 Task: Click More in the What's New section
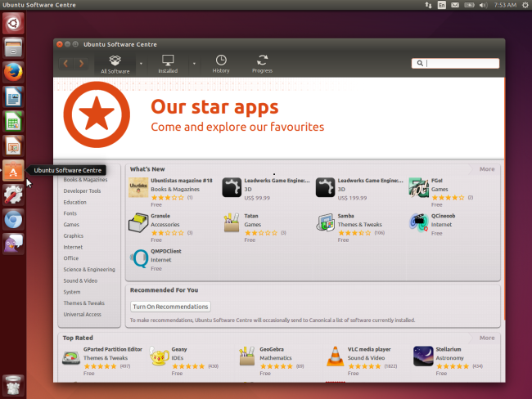coord(487,169)
